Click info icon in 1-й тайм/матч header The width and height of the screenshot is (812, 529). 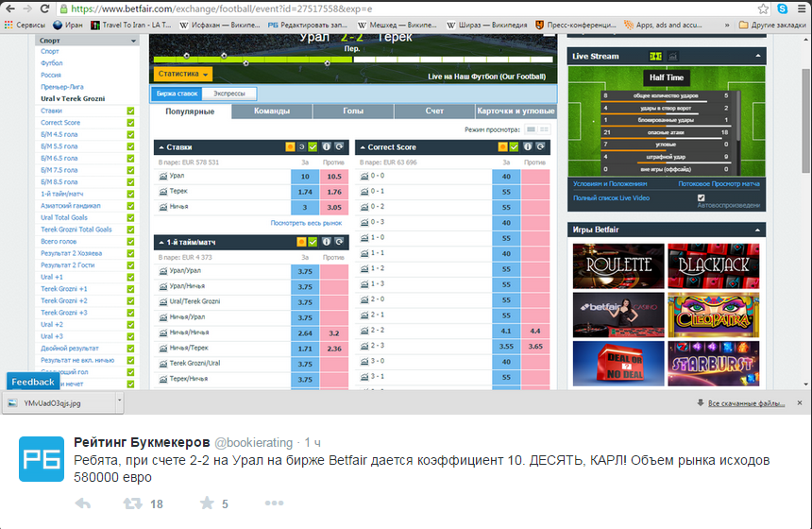327,242
